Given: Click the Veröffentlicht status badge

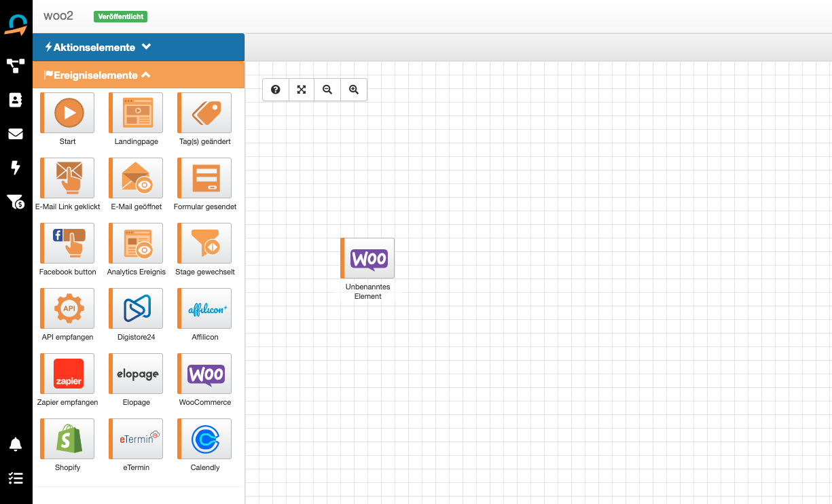Looking at the screenshot, I should coord(120,16).
